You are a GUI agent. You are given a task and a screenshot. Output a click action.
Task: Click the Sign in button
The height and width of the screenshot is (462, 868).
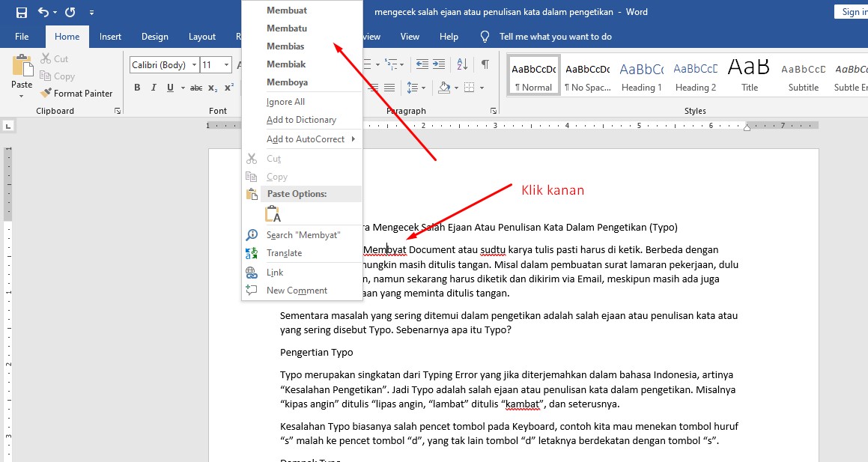(x=854, y=11)
